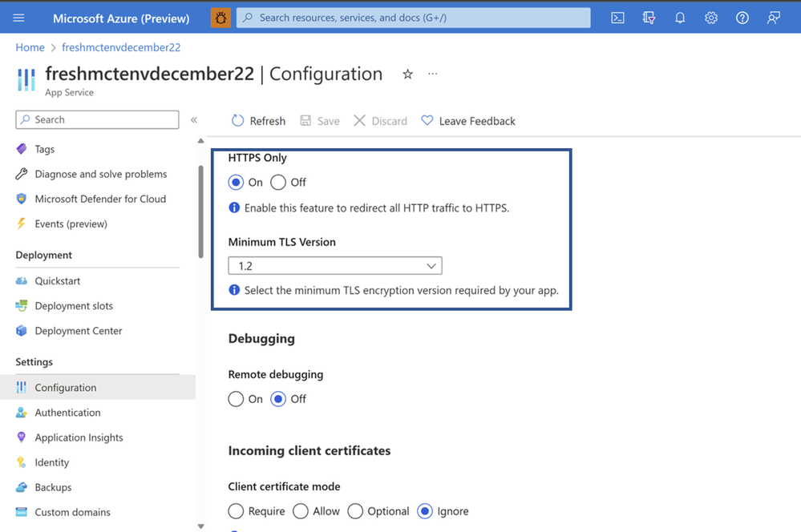Screen dimensions: 801x532
Task: Select Require client certificate mode
Action: click(236, 511)
